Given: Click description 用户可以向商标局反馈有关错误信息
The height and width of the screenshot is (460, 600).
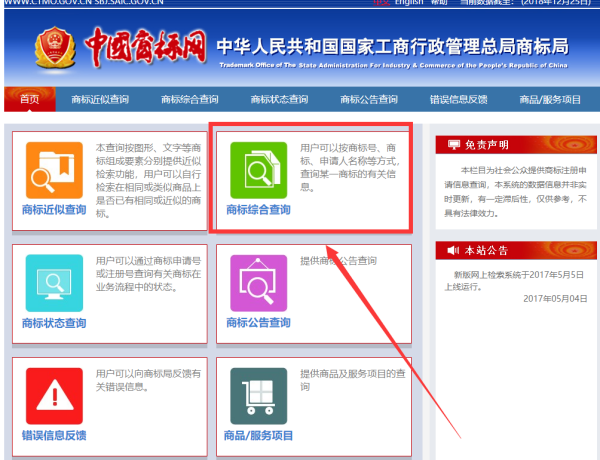Looking at the screenshot, I should [x=148, y=380].
